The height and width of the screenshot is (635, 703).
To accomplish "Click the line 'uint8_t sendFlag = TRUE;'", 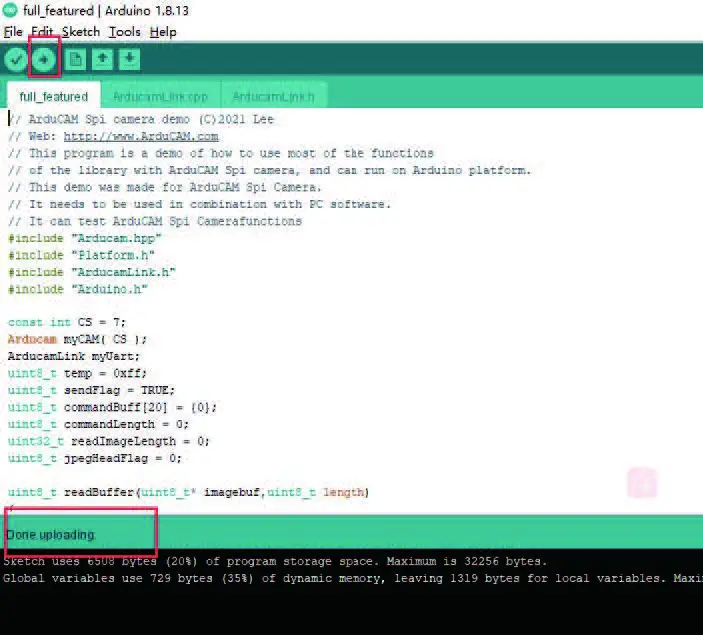I will (x=91, y=391).
